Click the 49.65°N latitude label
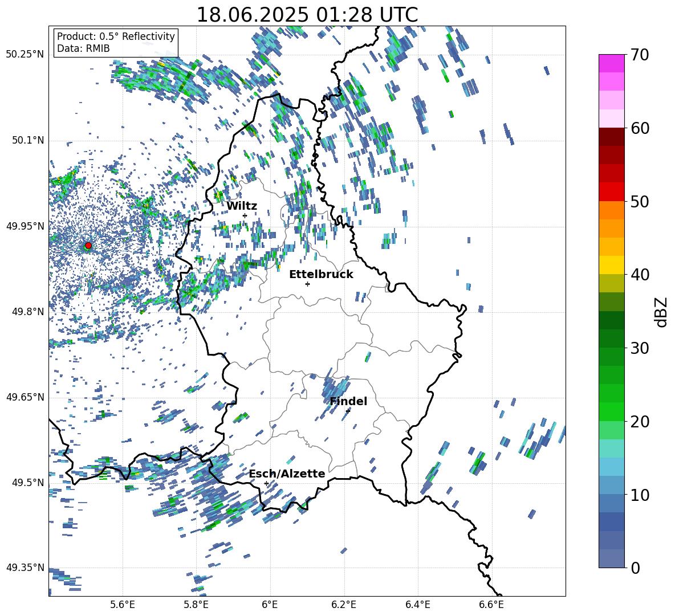 click(x=25, y=397)
